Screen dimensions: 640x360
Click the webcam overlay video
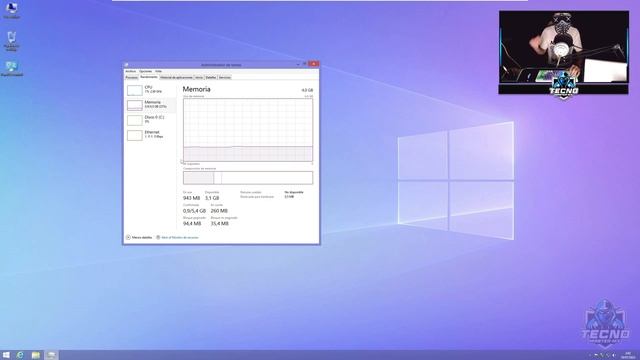pos(564,52)
